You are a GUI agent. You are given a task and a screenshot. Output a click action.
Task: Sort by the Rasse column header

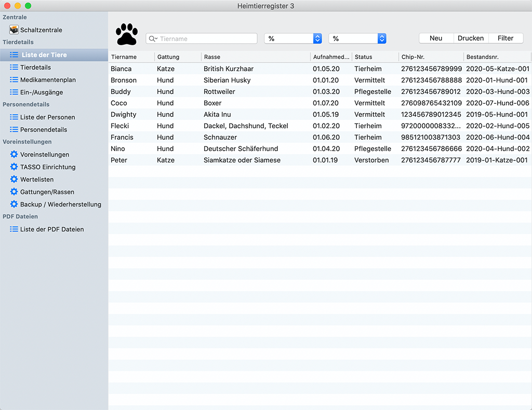(256, 57)
